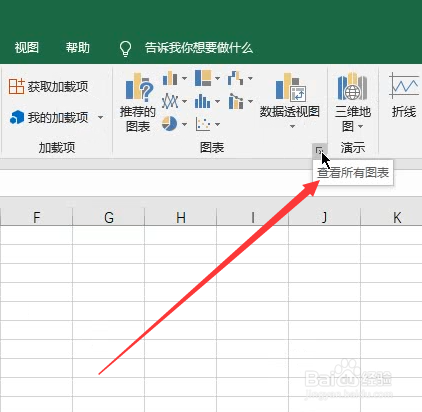Expand the line chart dropdown arrow
The image size is (422, 412).
click(x=184, y=101)
